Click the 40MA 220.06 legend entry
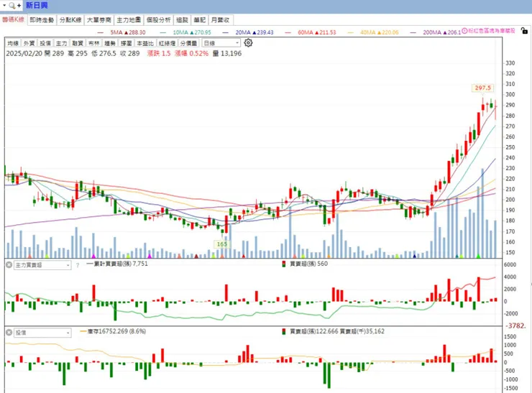This screenshot has width=532, height=393. click(x=374, y=32)
